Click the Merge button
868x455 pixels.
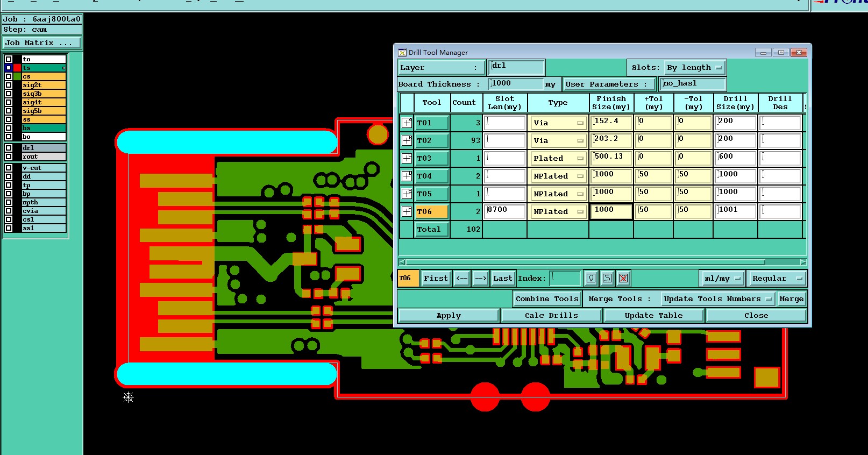point(791,298)
